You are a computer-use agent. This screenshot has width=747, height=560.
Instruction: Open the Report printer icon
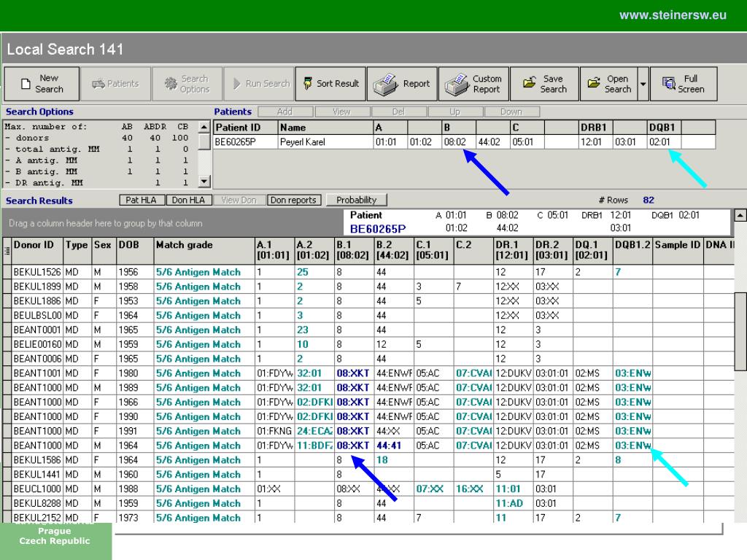[x=386, y=85]
